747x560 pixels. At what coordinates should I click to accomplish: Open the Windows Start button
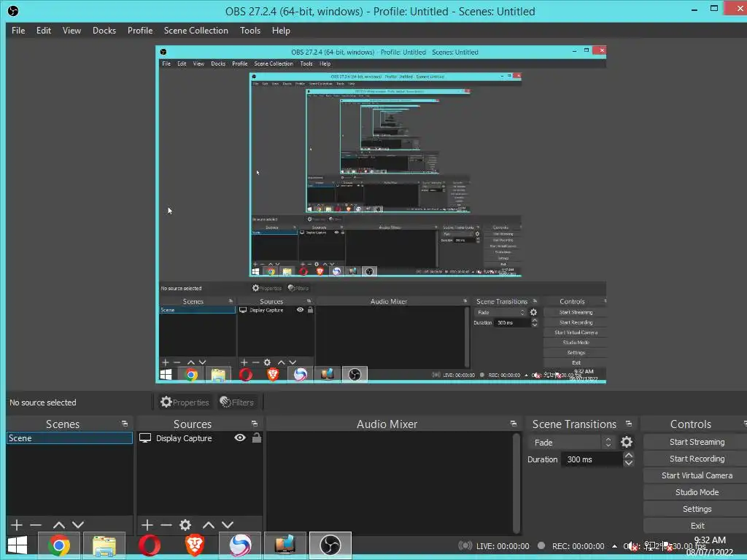point(18,545)
